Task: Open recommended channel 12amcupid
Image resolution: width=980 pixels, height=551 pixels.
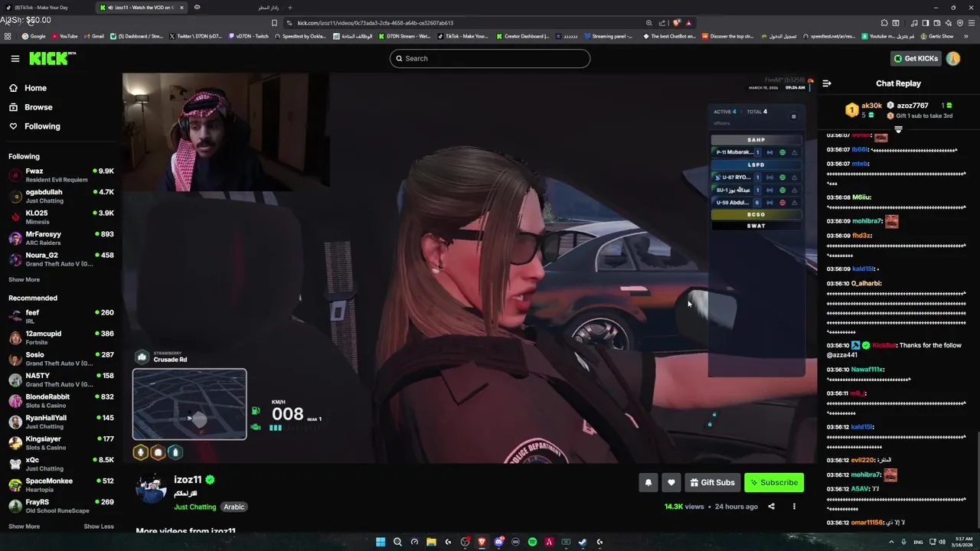Action: click(61, 337)
